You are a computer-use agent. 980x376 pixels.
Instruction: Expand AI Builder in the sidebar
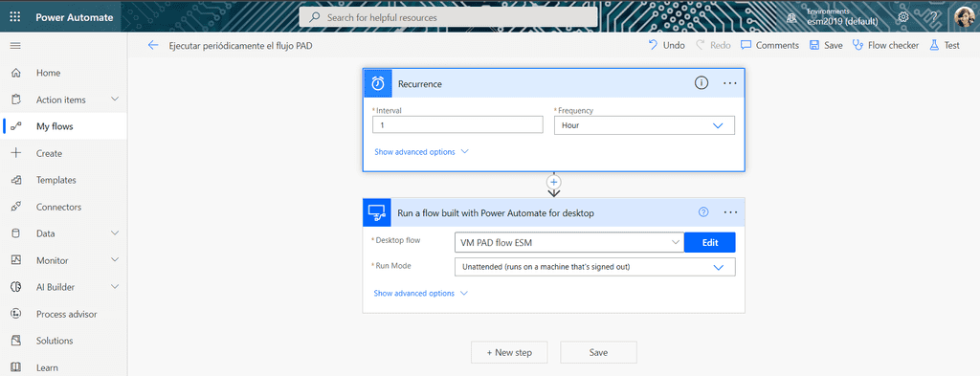tap(115, 287)
